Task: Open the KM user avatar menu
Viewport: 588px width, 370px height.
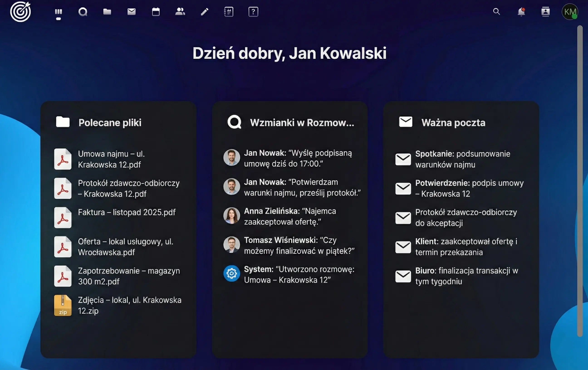Action: pyautogui.click(x=570, y=12)
